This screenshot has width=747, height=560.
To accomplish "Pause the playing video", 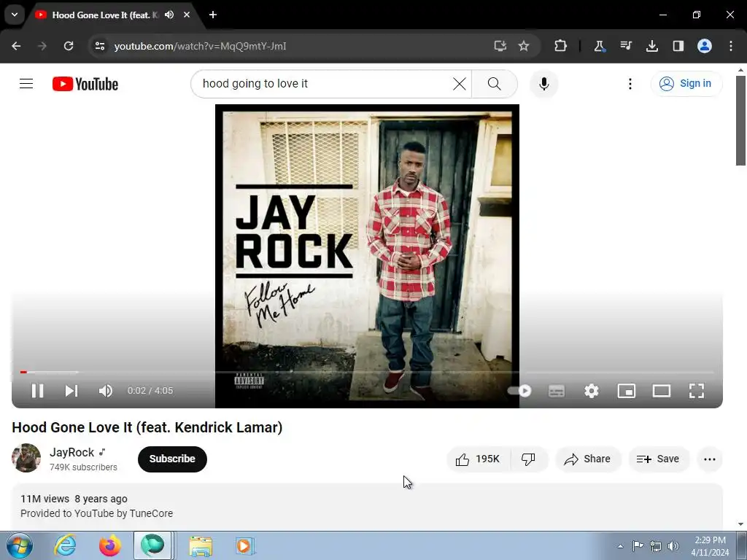I will pyautogui.click(x=38, y=391).
